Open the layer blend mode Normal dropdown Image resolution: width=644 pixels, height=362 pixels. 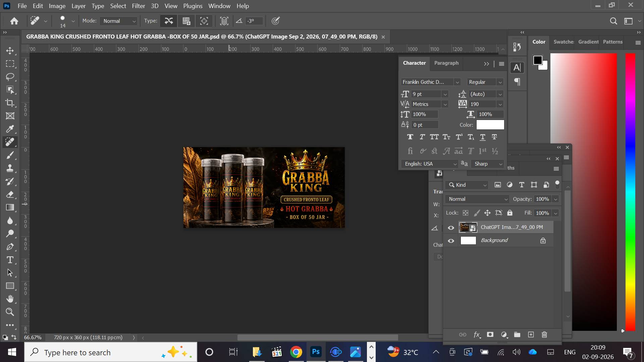coord(477,199)
